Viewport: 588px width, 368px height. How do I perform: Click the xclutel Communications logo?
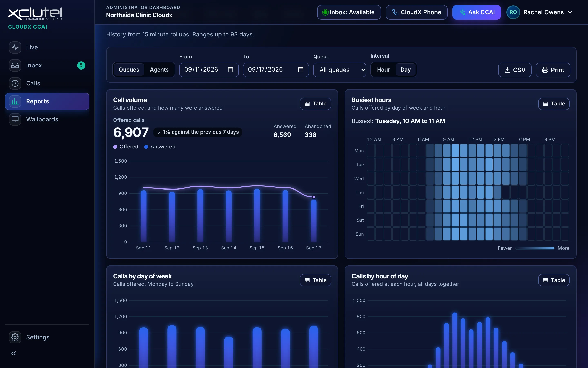tap(35, 14)
